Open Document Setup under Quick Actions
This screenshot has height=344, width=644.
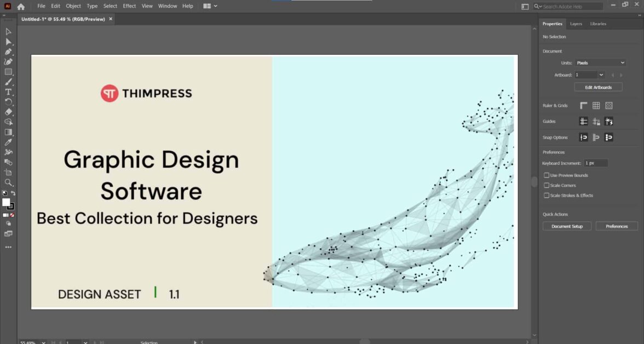567,226
